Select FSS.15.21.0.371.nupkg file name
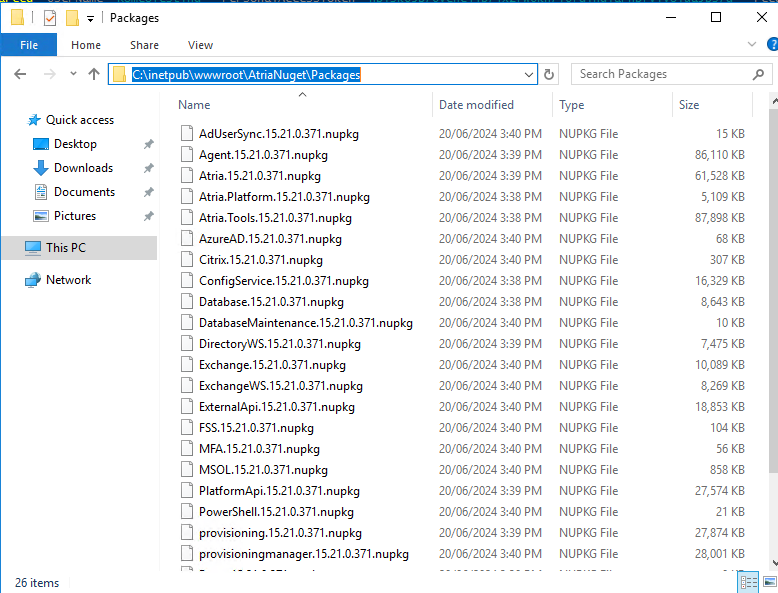This screenshot has width=778, height=593. [x=257, y=428]
